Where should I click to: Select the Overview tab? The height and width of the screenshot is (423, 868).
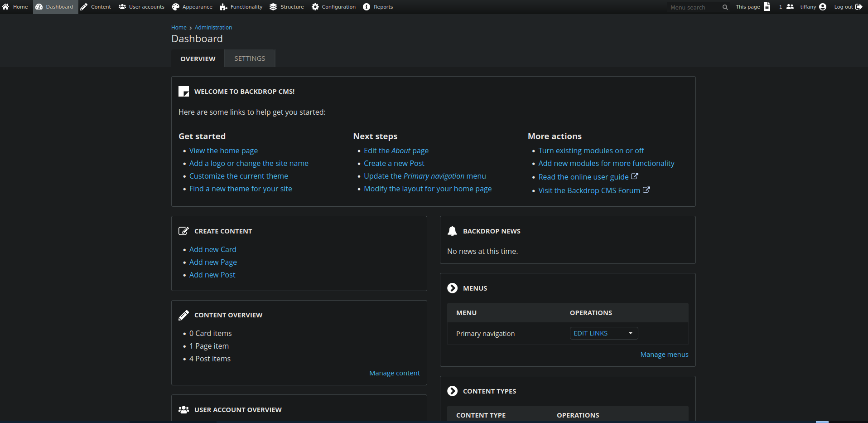(198, 58)
